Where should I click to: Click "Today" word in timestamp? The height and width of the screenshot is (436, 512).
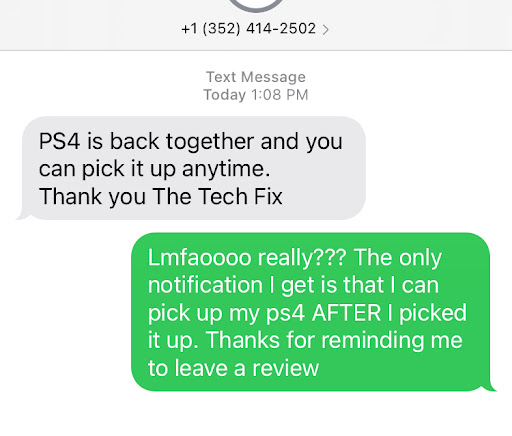click(x=225, y=95)
